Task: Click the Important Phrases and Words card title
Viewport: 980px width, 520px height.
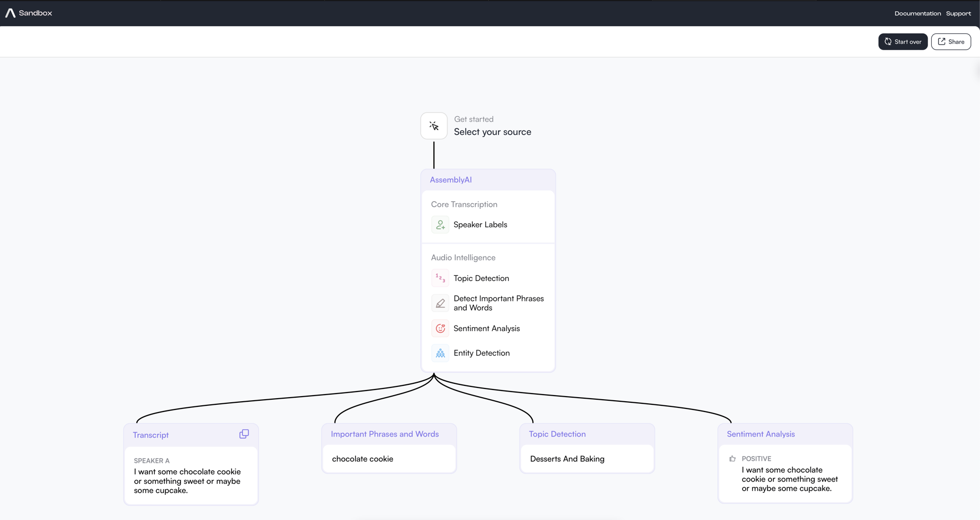Action: click(385, 434)
